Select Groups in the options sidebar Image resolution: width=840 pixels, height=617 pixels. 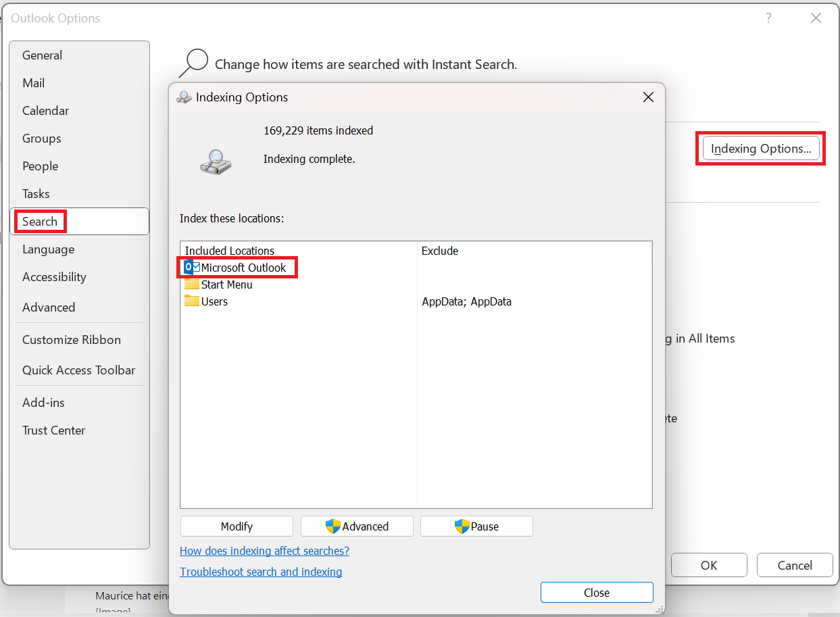[x=79, y=139]
